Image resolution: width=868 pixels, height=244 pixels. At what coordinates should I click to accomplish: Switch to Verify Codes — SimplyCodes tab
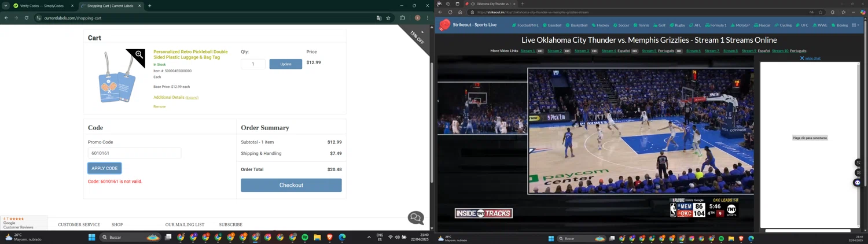[x=41, y=6]
